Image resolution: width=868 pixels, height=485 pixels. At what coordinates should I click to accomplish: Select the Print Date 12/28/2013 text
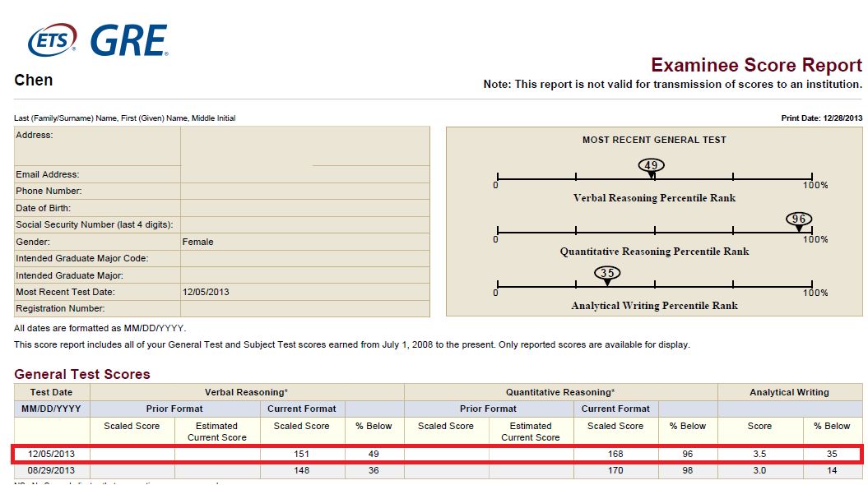(x=821, y=118)
